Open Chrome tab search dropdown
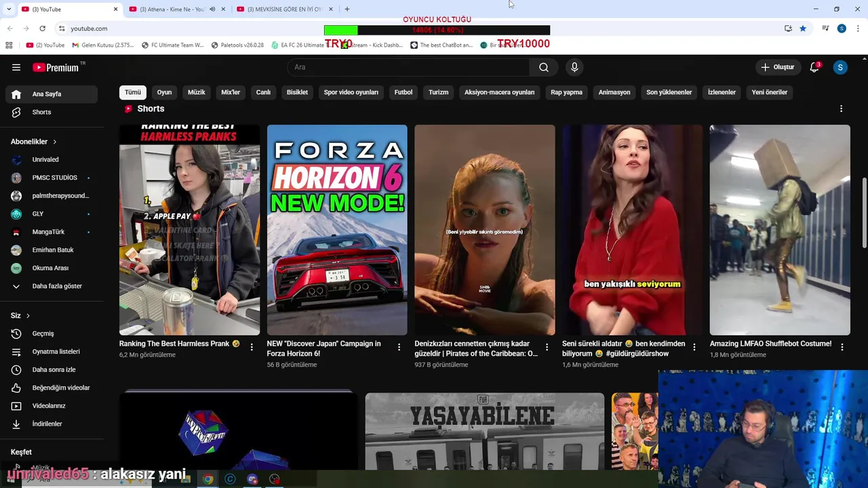The height and width of the screenshot is (488, 868). pyautogui.click(x=9, y=9)
